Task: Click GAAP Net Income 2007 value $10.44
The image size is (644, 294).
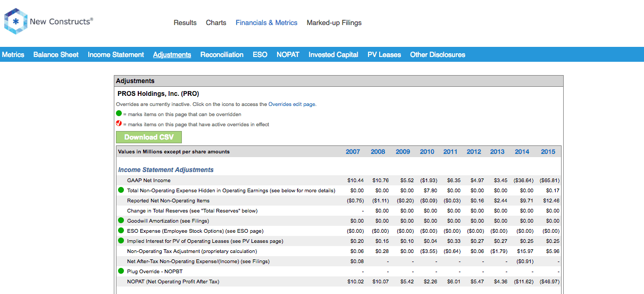Action: (x=356, y=181)
